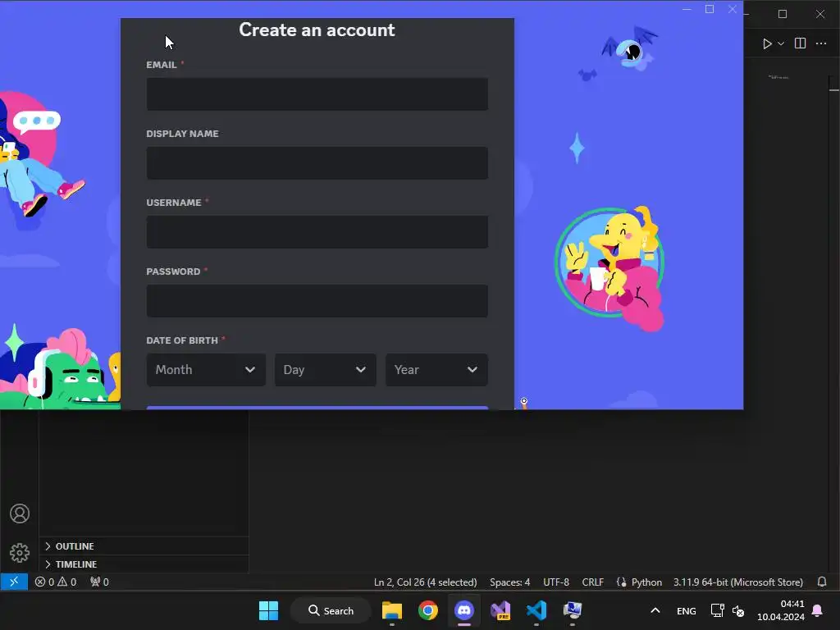Viewport: 840px width, 630px height.
Task: Click the muted volume tray icon
Action: pos(738,610)
